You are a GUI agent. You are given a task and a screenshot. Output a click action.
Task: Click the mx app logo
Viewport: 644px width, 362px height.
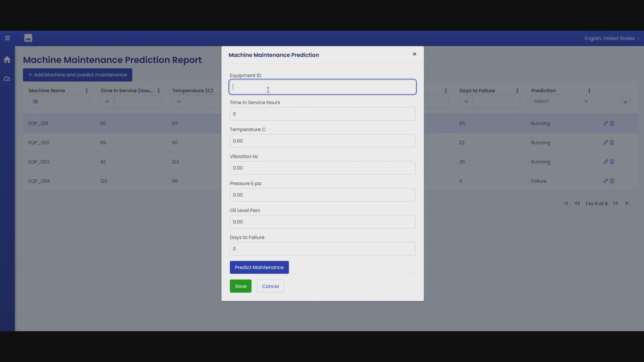click(28, 38)
